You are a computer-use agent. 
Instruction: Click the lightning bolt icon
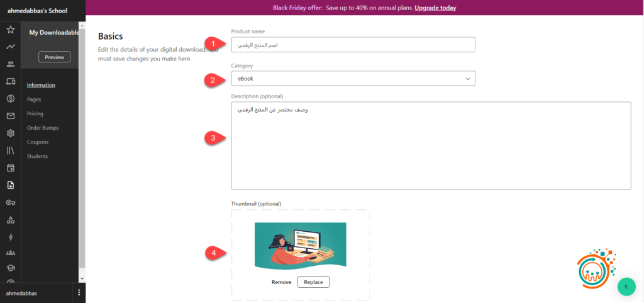tap(10, 237)
